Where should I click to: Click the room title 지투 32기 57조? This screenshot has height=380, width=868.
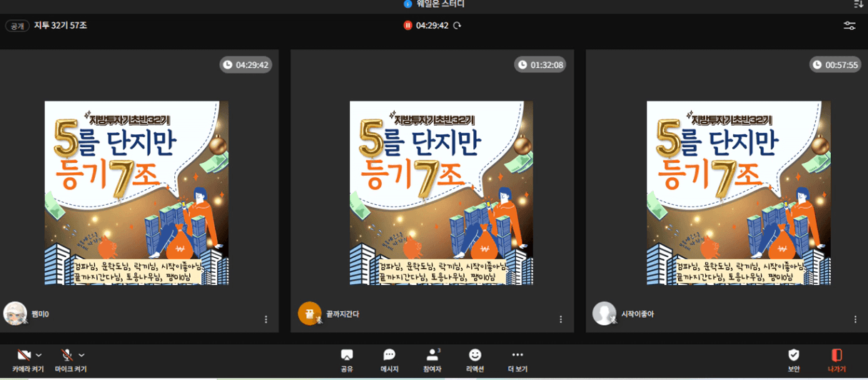(x=61, y=26)
